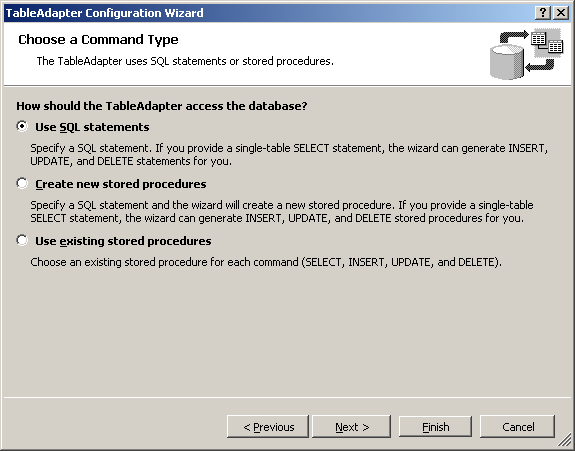Screen dimensions: 575x451
Task: Click the database cylinder wizard graphic
Action: [x=507, y=62]
